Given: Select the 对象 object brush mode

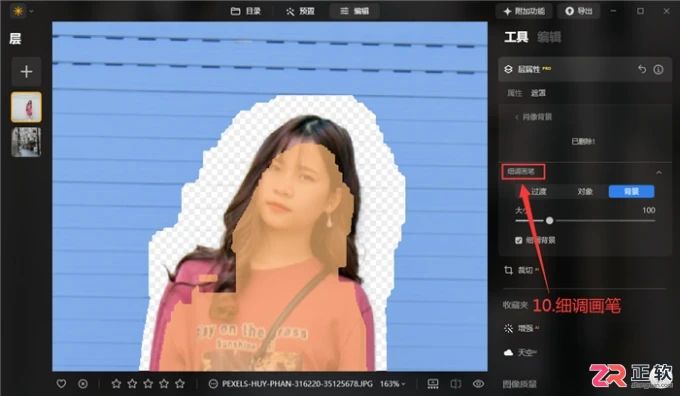Looking at the screenshot, I should 585,191.
